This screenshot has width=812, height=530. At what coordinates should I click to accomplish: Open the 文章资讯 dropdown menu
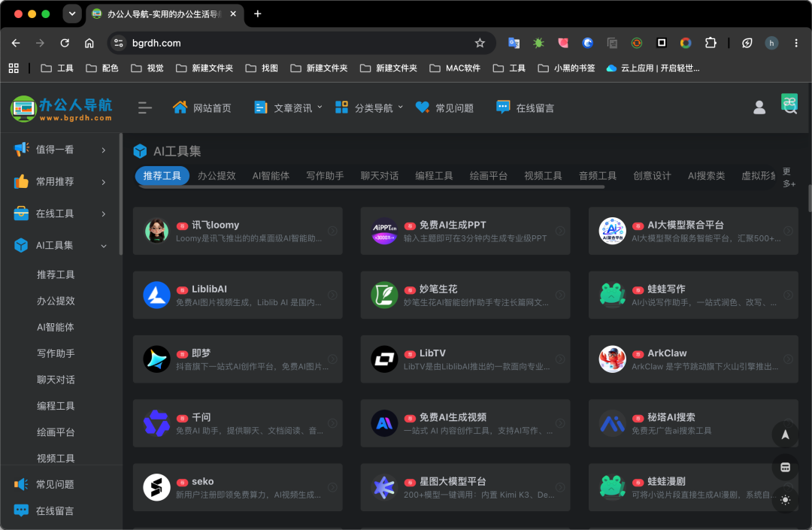288,108
